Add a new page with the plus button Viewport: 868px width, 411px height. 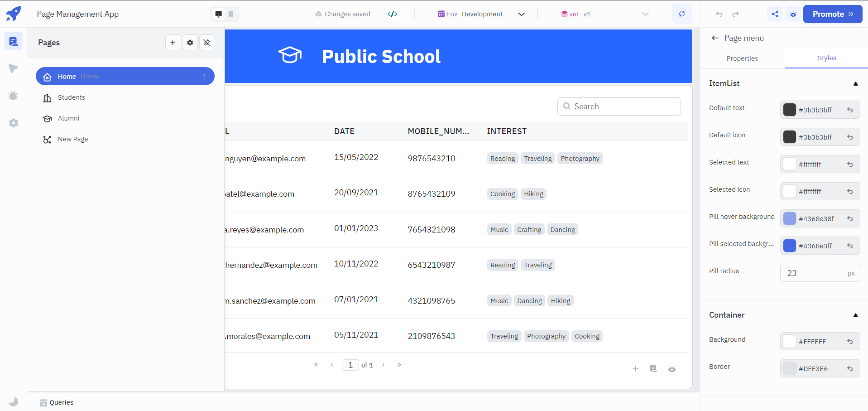[x=173, y=43]
